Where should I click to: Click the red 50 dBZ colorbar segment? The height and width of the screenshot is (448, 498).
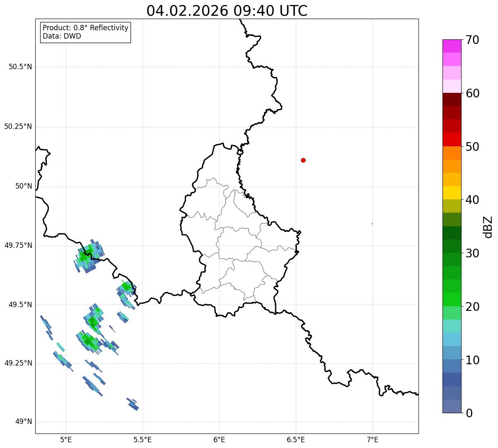tap(452, 139)
